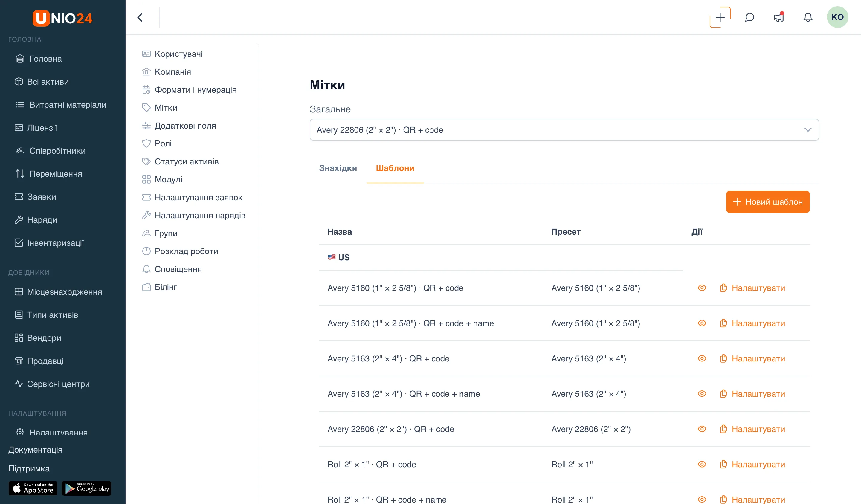Click the Новий шаблон button
The image size is (861, 504).
[x=768, y=202]
